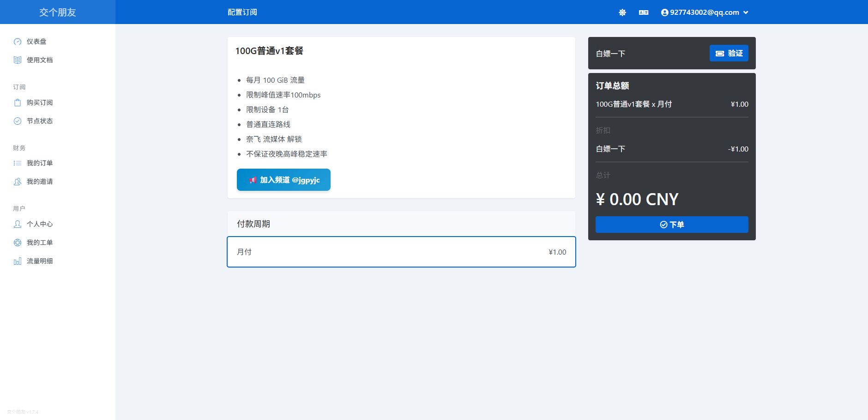
Task: Join the channel via 加入频道 @jgpyjc
Action: 283,180
